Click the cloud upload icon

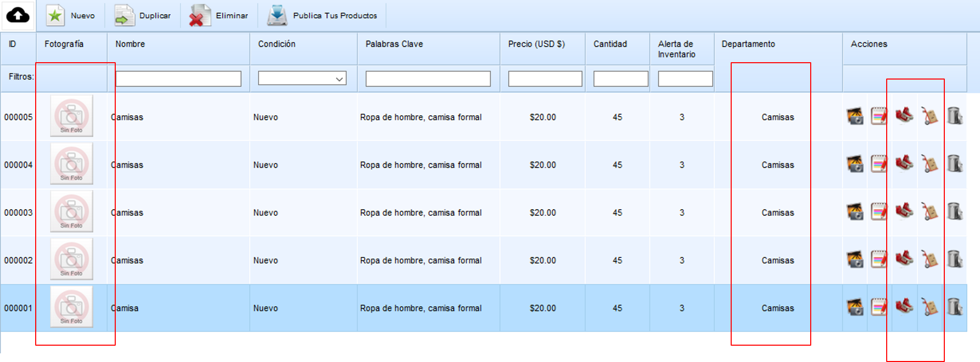pyautogui.click(x=18, y=15)
